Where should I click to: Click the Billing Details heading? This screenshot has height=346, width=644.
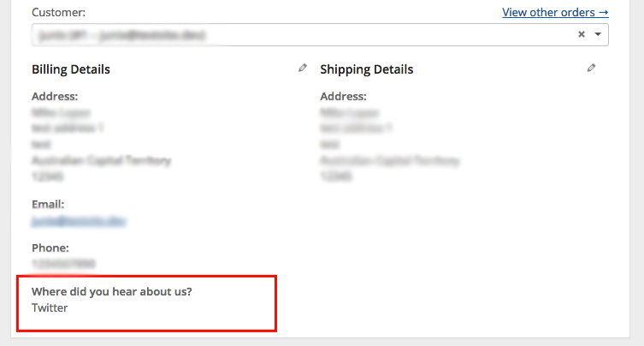tap(71, 69)
